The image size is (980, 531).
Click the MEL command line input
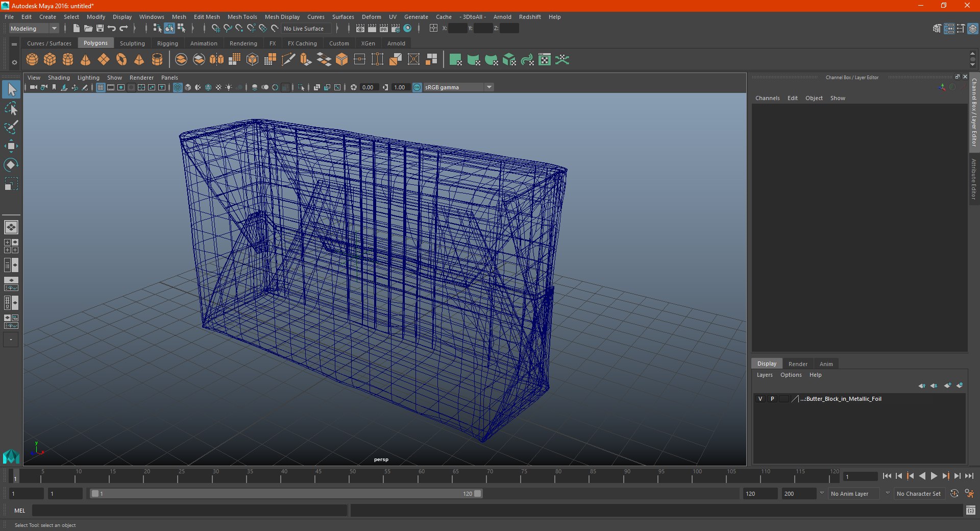190,510
